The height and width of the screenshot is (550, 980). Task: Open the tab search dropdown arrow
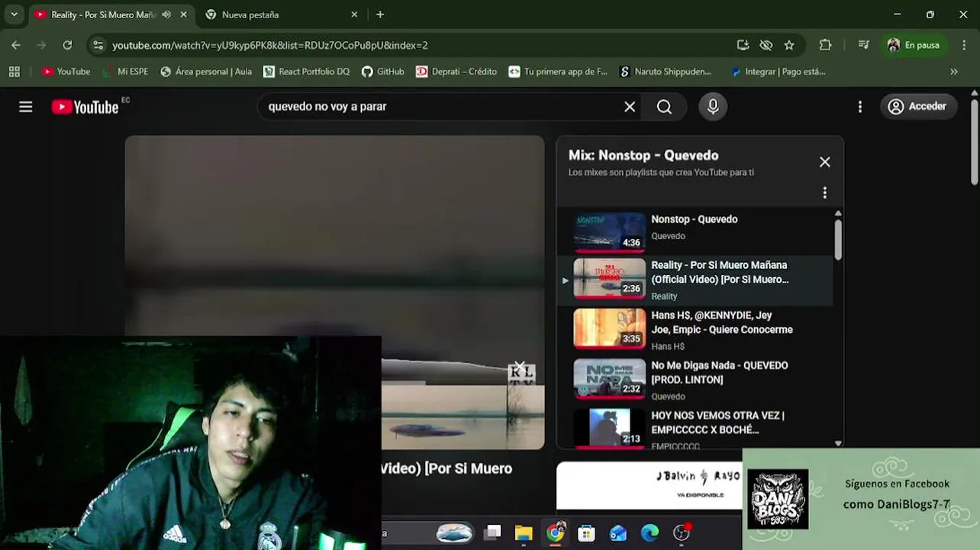[x=14, y=15]
